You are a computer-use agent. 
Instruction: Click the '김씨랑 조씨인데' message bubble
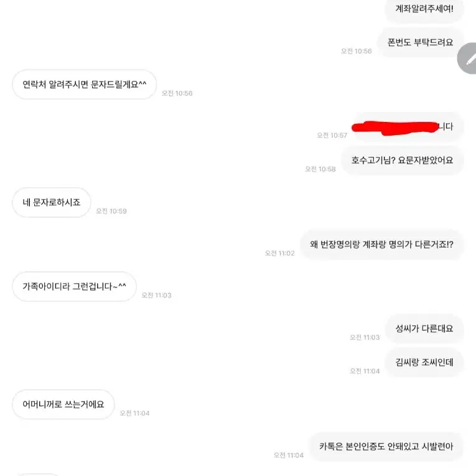(424, 362)
